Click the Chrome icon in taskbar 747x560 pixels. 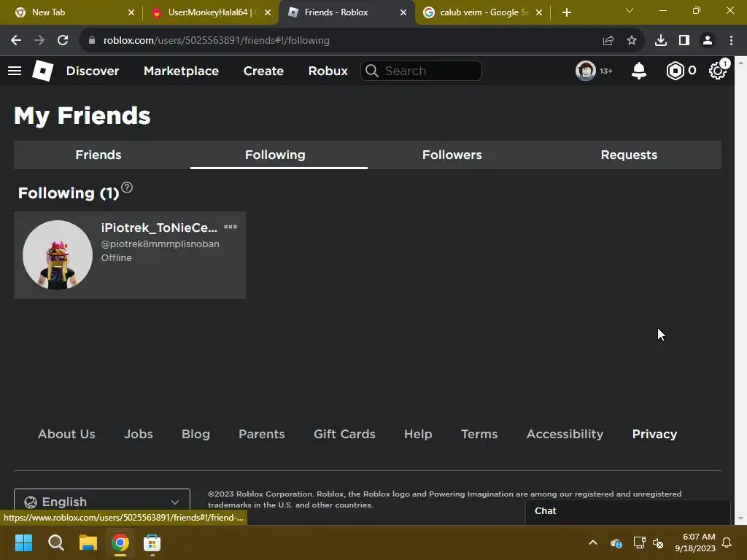click(120, 542)
